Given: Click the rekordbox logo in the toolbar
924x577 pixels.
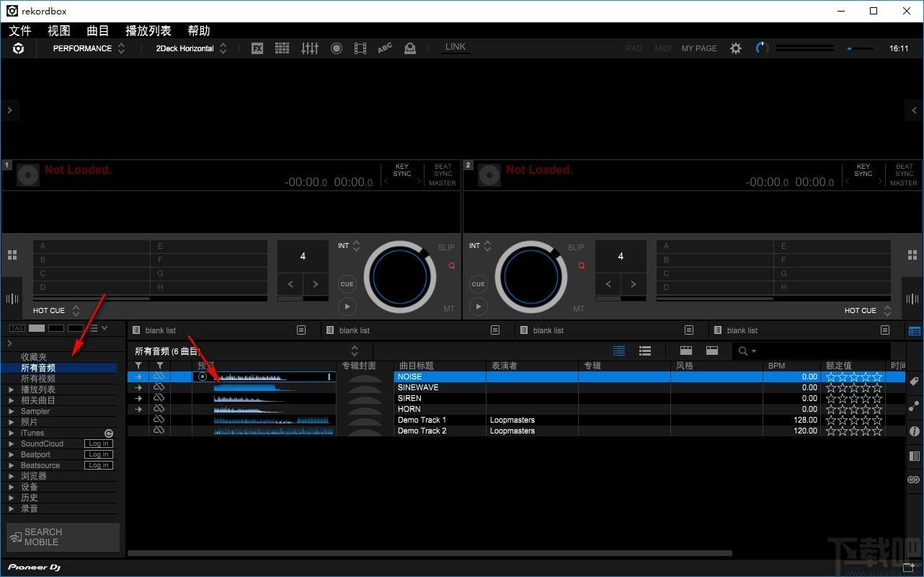Looking at the screenshot, I should point(19,48).
